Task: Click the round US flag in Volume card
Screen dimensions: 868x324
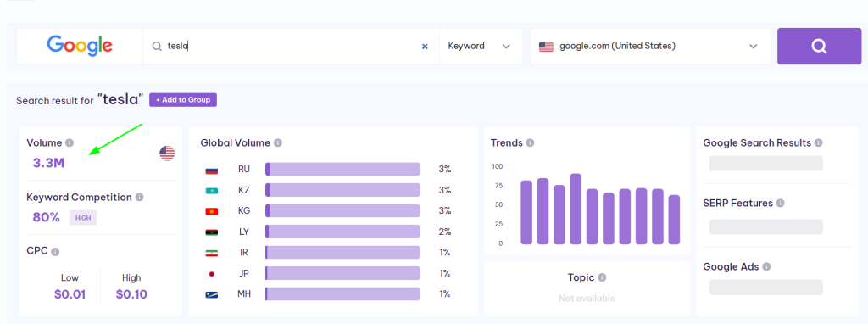Action: (x=167, y=154)
